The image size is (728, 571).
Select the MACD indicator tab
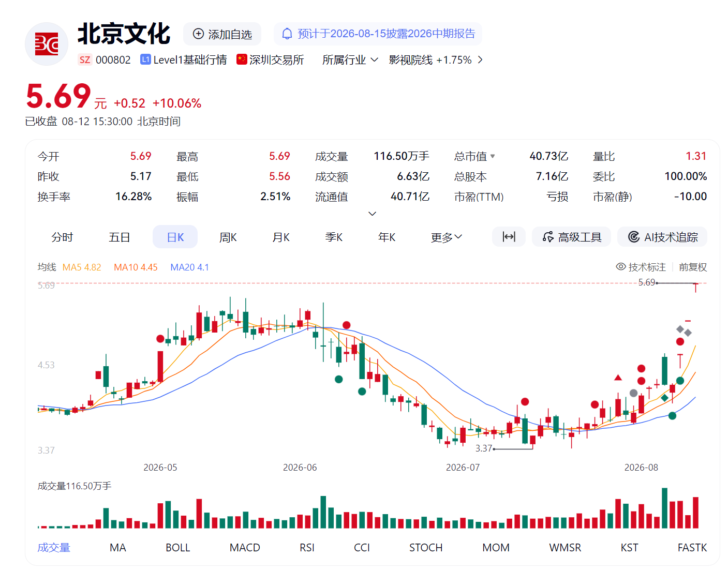click(x=245, y=547)
